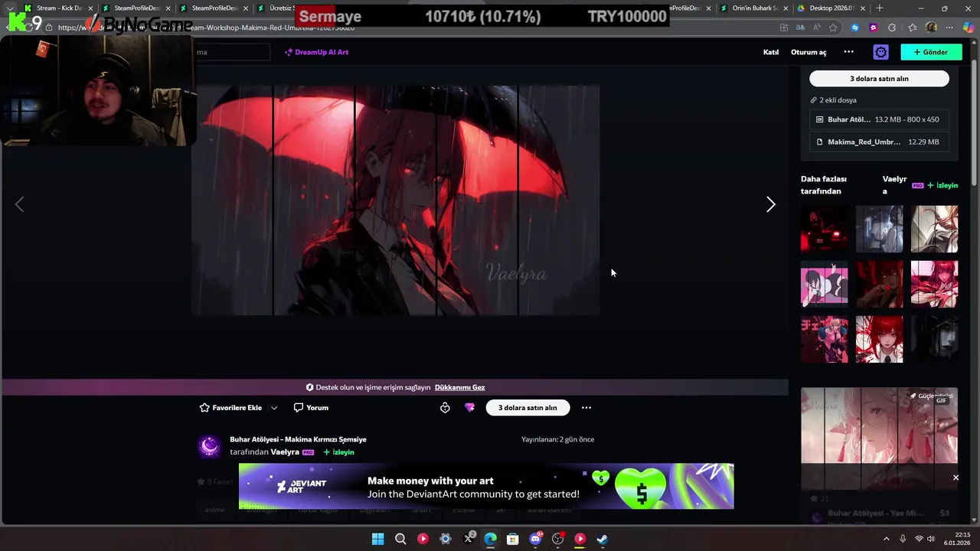
Task: Add artwork with Favorilere Ekle star
Action: tap(230, 408)
